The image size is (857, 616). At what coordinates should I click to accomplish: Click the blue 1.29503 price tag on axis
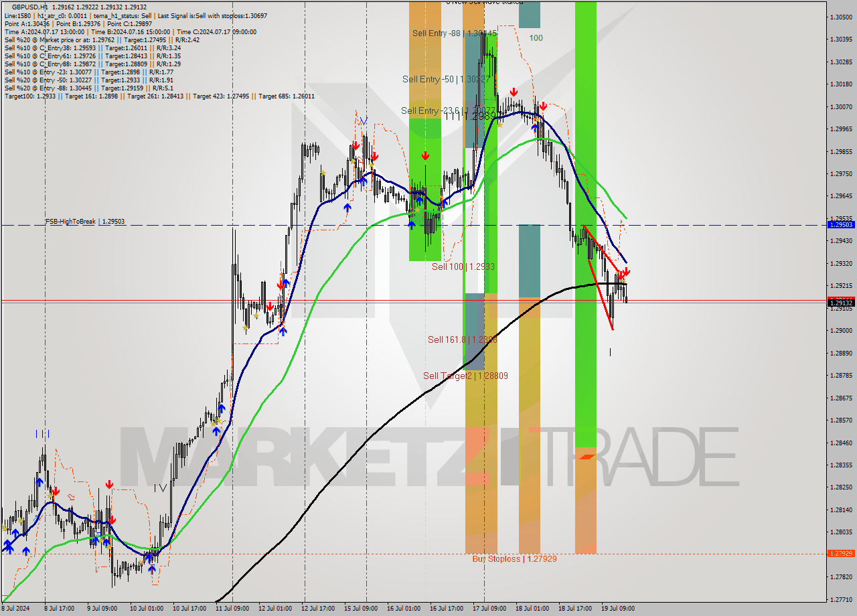tap(841, 225)
